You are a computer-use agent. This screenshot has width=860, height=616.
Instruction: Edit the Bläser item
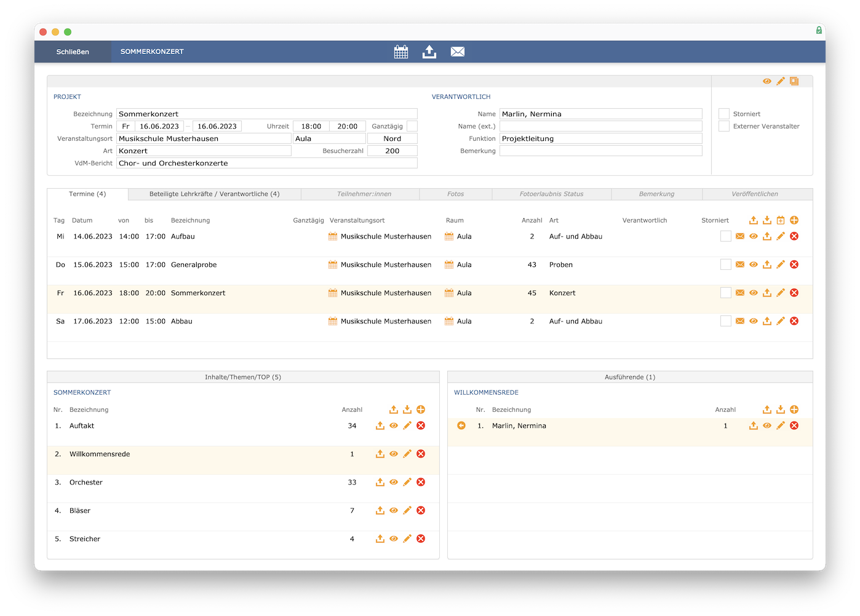pos(407,510)
